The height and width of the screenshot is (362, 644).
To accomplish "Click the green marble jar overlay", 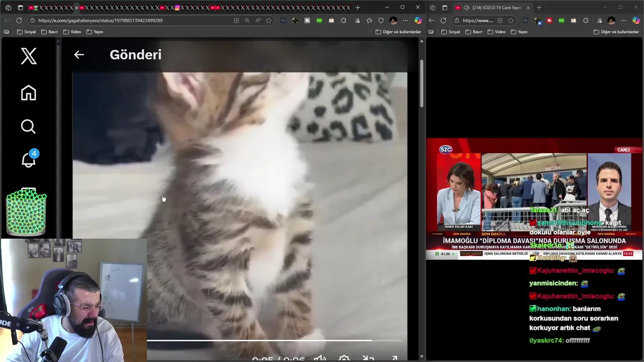I will click(26, 212).
